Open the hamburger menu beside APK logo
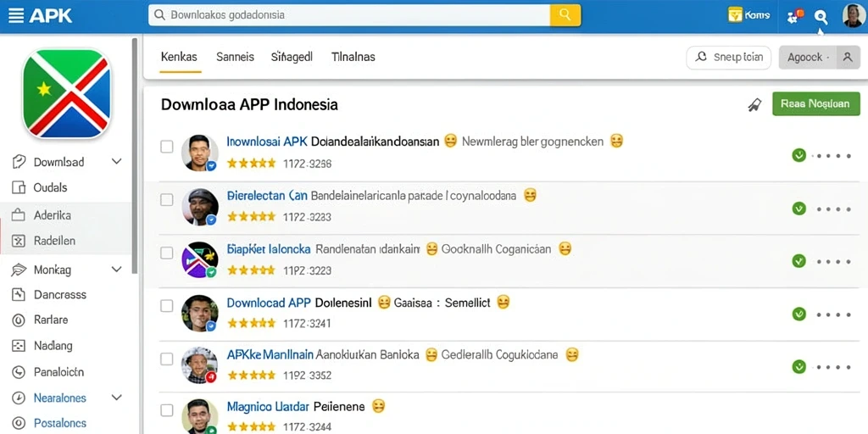This screenshot has height=434, width=868. tap(16, 15)
